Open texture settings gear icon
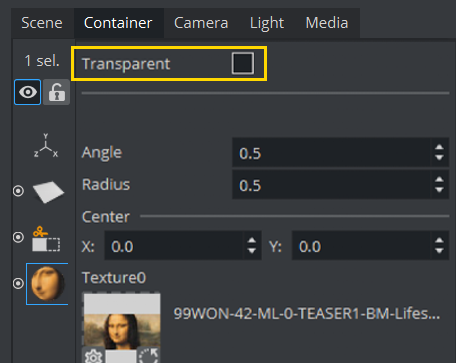The height and width of the screenshot is (363, 456). 93,356
